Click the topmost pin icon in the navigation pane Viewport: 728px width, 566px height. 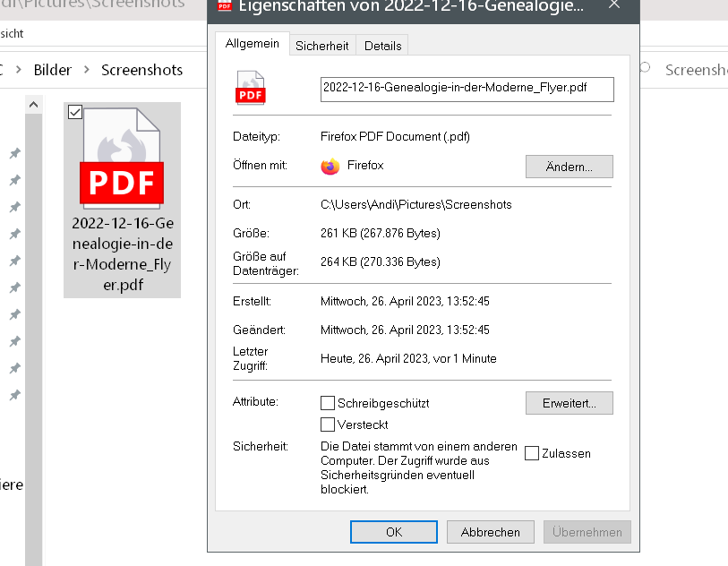14,154
